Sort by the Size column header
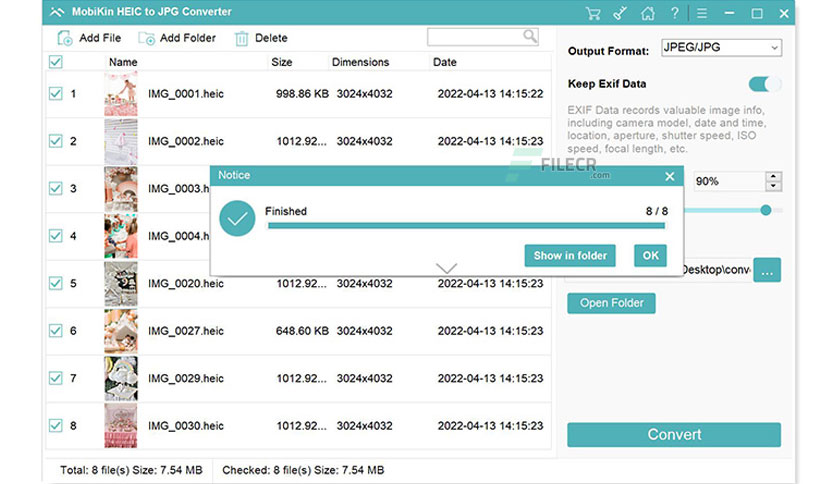Viewport: 836px width, 484px height. [x=282, y=62]
